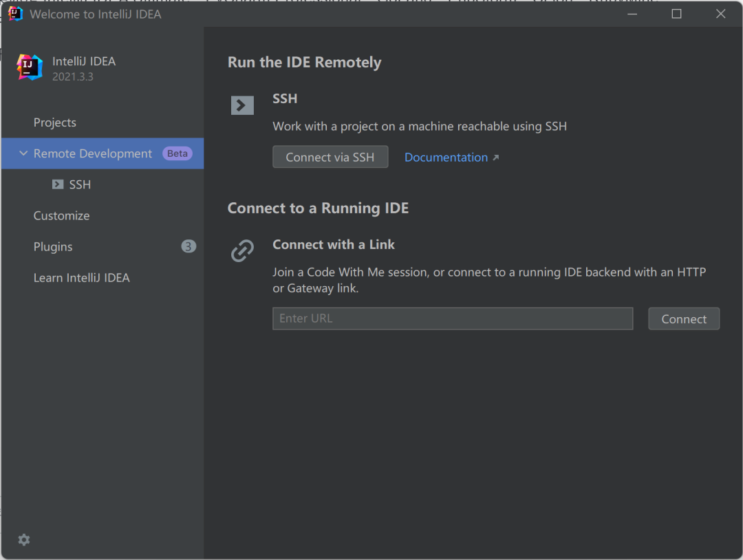Image resolution: width=743 pixels, height=560 pixels.
Task: Click the bold SSH heading in the main pane
Action: pos(285,98)
